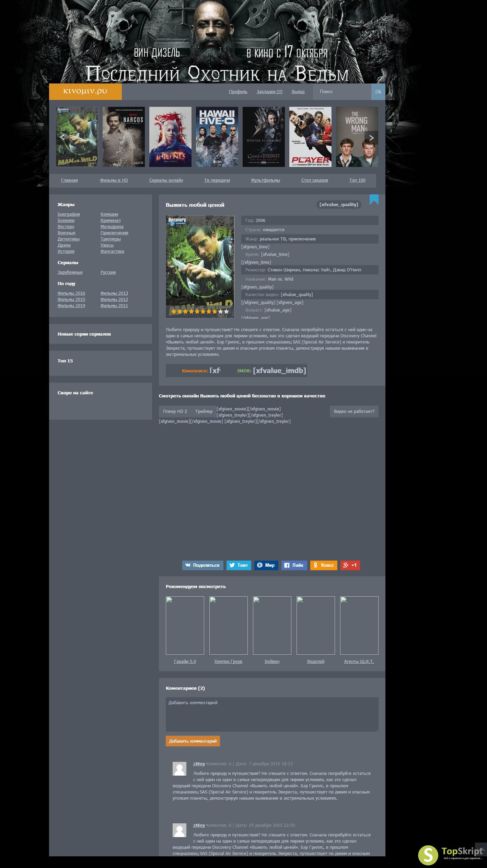Open Тв передачи menu item
This screenshot has height=868, width=487.
point(217,180)
